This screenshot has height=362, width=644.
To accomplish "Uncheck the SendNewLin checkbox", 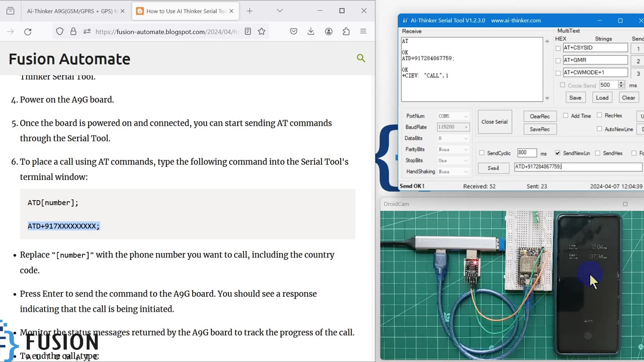I will coord(557,153).
